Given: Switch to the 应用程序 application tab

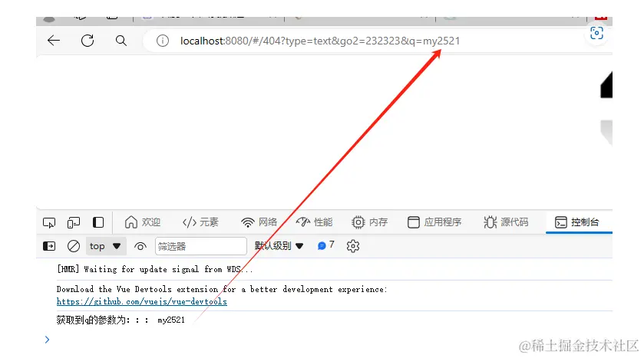Looking at the screenshot, I should point(434,222).
